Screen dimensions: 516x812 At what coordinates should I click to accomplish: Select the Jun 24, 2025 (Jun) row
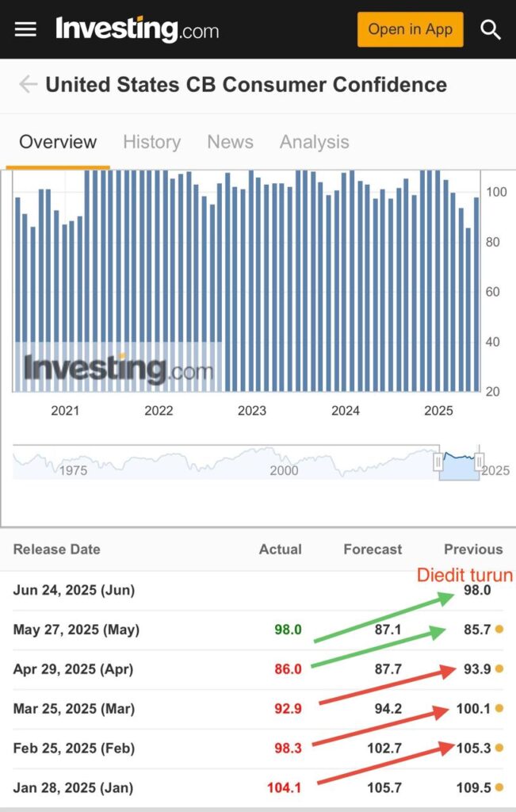[258, 590]
